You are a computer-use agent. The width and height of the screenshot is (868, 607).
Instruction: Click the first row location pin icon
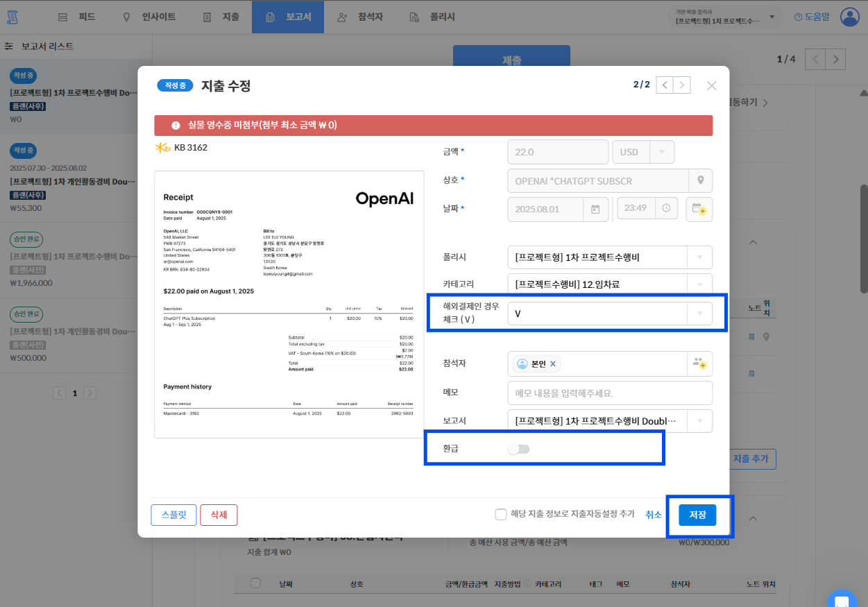766,337
